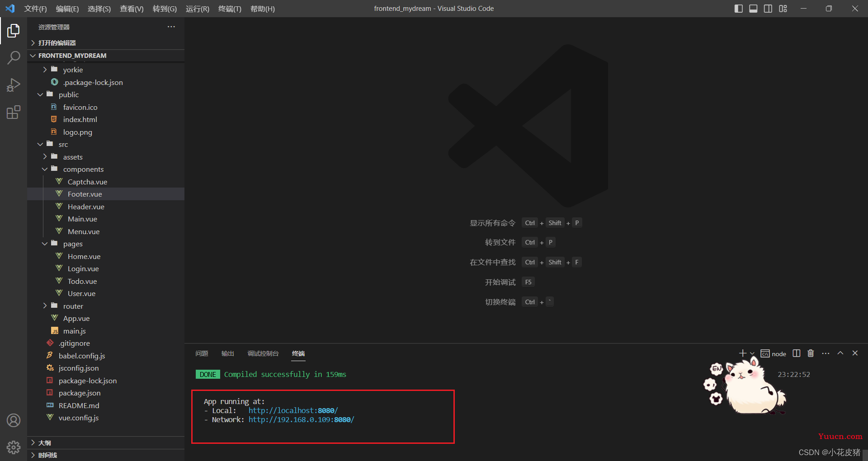Expand the 大纲 outline section

[106, 443]
